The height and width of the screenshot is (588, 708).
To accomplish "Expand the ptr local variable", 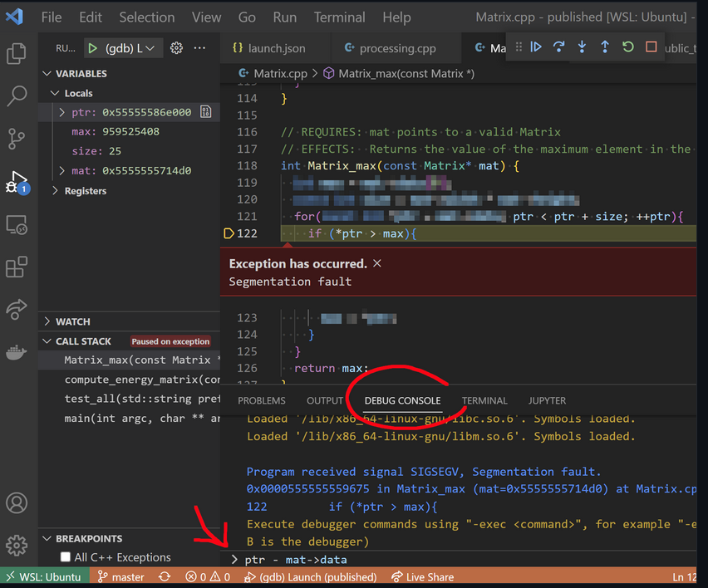I will coord(61,112).
